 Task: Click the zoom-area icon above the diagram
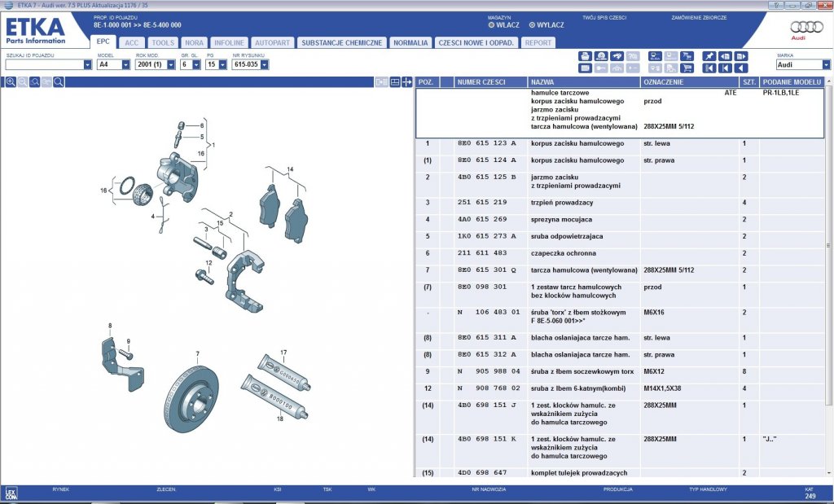[34, 82]
